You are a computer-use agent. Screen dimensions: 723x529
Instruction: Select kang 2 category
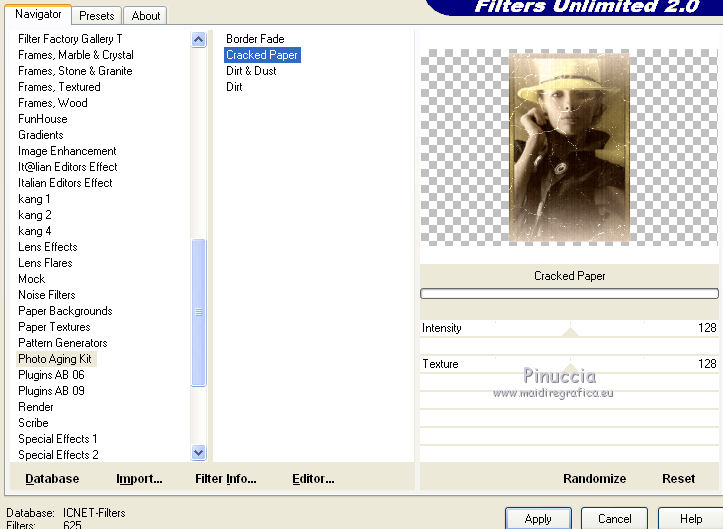[35, 215]
